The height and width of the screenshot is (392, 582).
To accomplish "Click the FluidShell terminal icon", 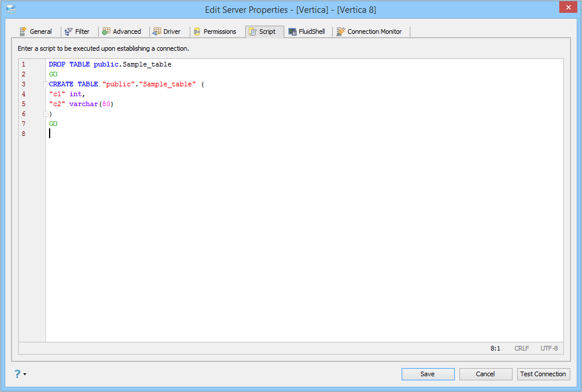I will (x=292, y=32).
